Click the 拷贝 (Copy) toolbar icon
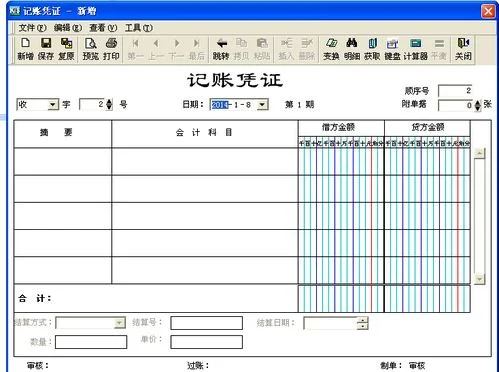The width and height of the screenshot is (499, 372). tap(241, 49)
